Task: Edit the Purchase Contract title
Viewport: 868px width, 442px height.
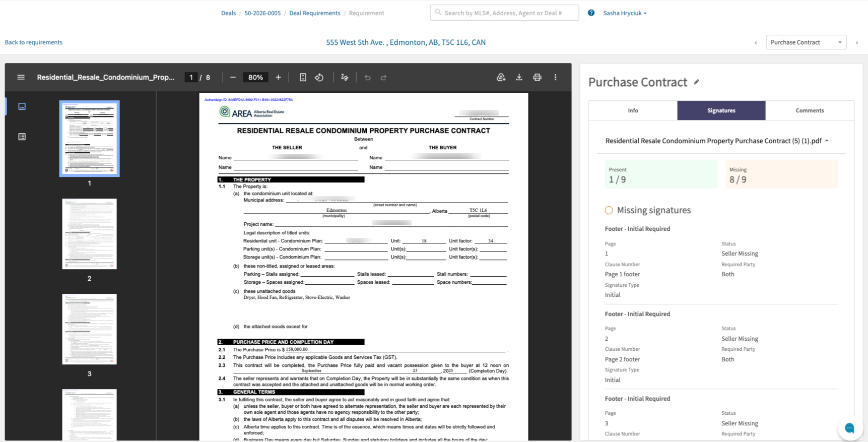Action: 696,82
